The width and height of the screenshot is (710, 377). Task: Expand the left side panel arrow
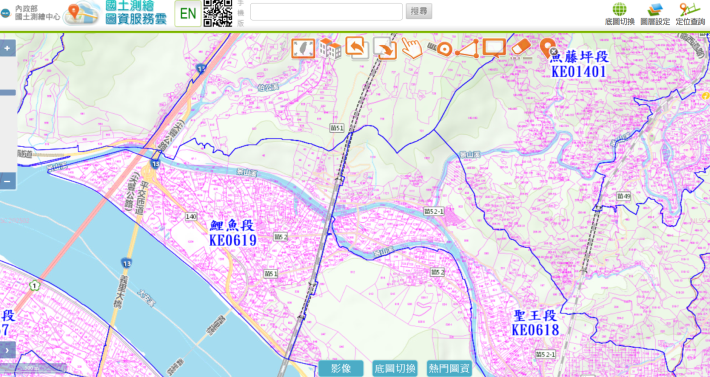pos(8,350)
